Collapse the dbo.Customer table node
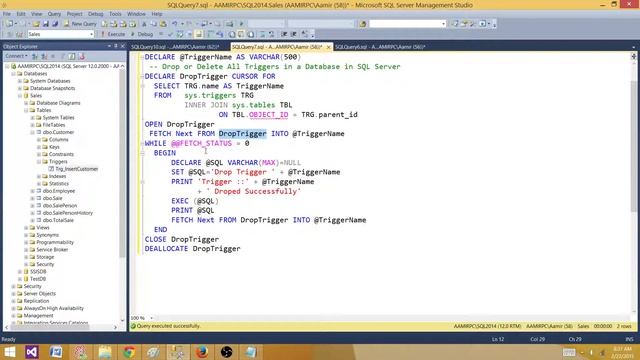The image size is (640, 360). point(33,132)
